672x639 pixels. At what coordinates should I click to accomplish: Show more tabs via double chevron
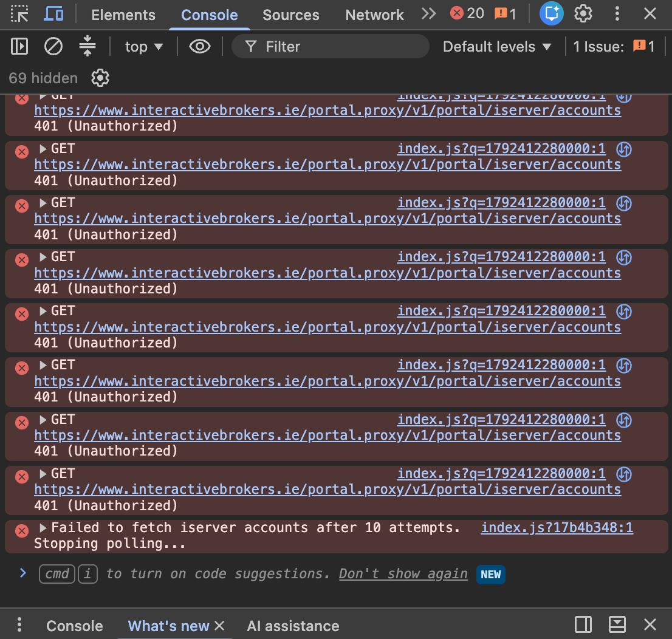[428, 14]
